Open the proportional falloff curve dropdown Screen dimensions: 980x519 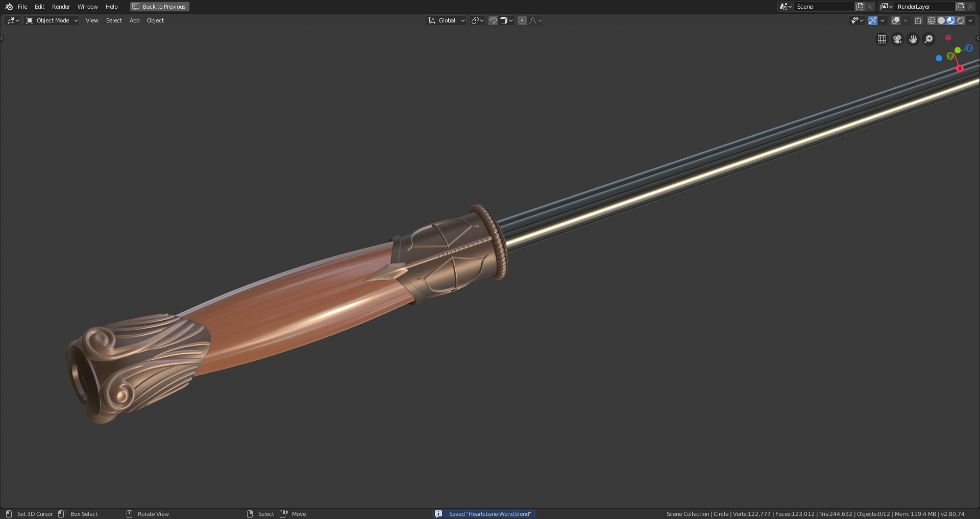click(535, 20)
